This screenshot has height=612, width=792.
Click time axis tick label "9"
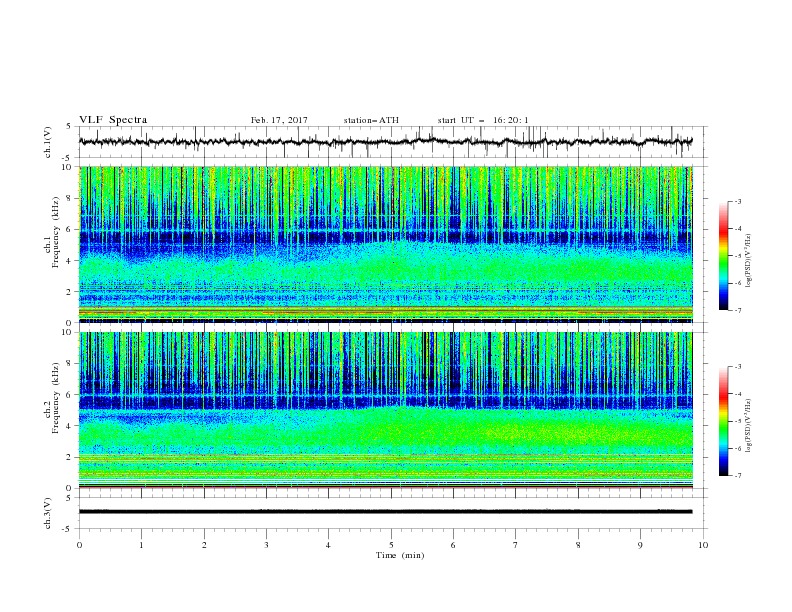click(640, 545)
